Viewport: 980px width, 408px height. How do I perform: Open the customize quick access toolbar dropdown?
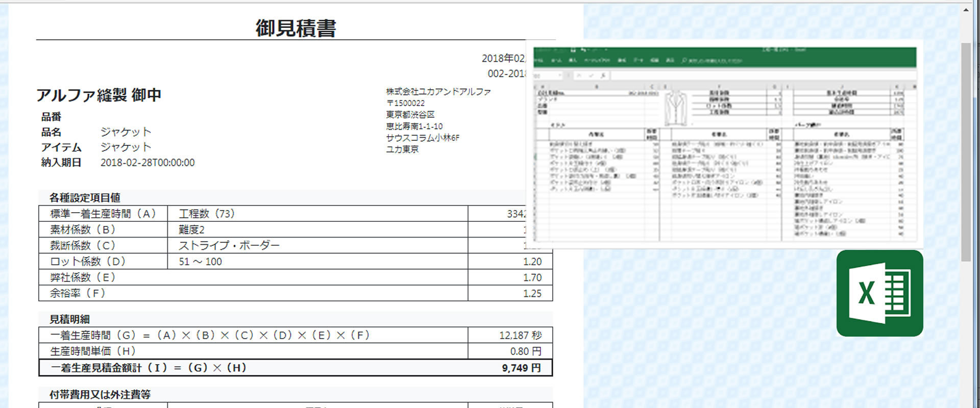[606, 50]
